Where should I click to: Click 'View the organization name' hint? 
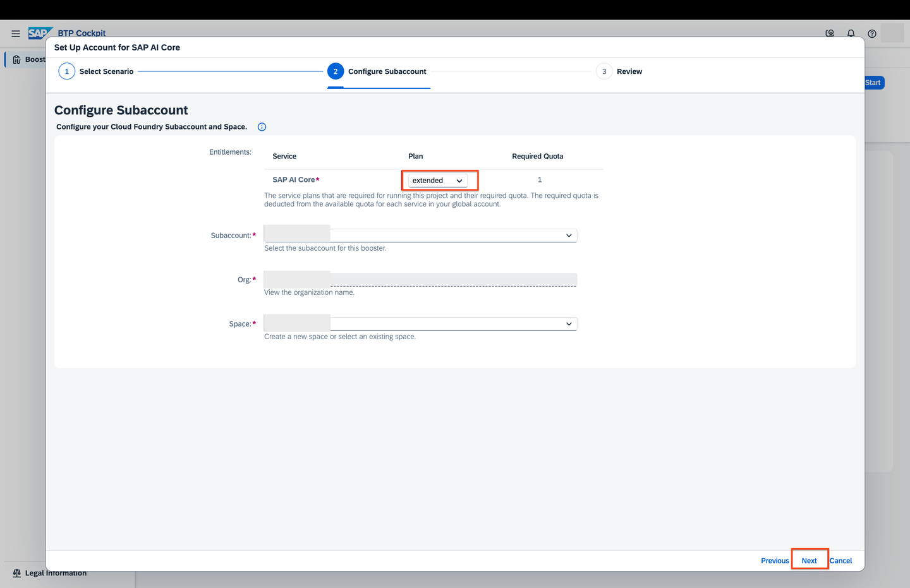click(310, 292)
